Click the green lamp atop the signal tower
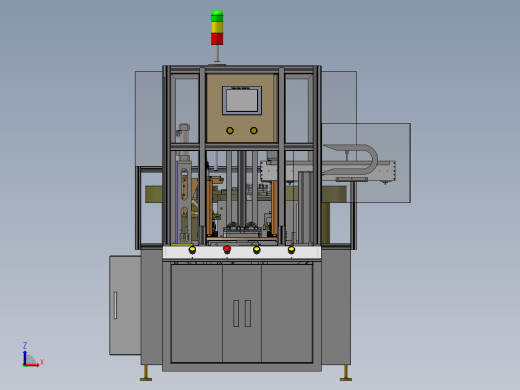 [217, 15]
